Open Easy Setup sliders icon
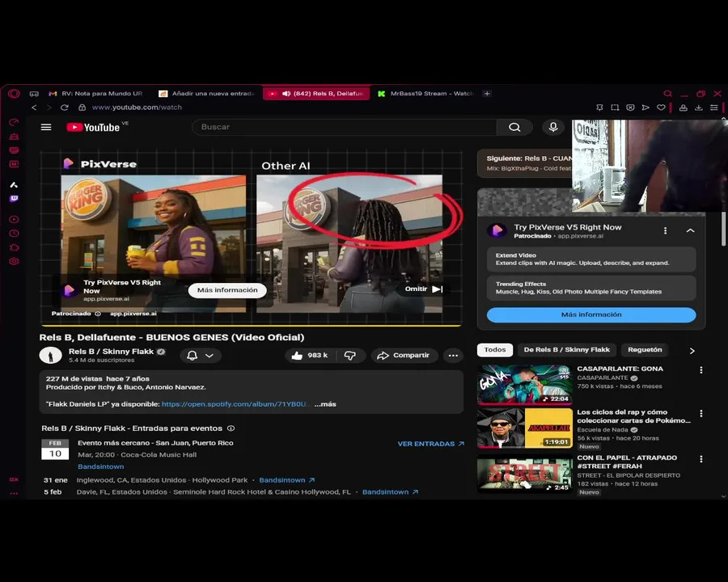The width and height of the screenshot is (728, 582). (x=713, y=108)
